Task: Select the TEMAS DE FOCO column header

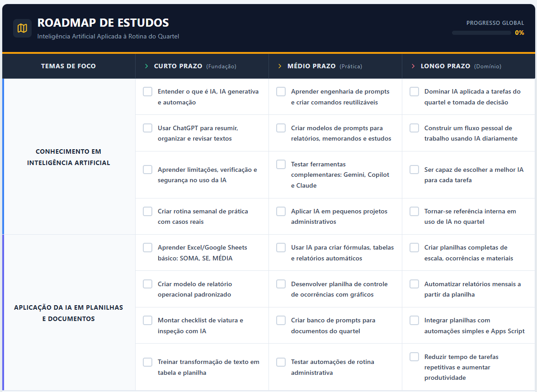Action: 68,66
